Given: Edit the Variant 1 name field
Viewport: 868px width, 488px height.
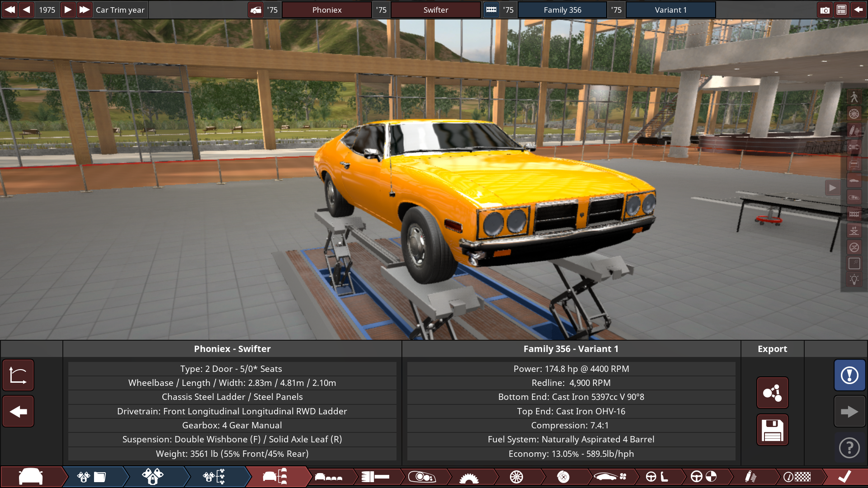Looking at the screenshot, I should tap(670, 10).
